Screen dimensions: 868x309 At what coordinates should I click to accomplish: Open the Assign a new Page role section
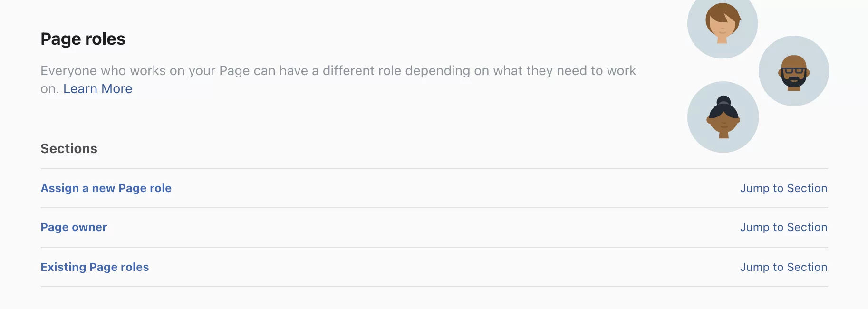106,188
